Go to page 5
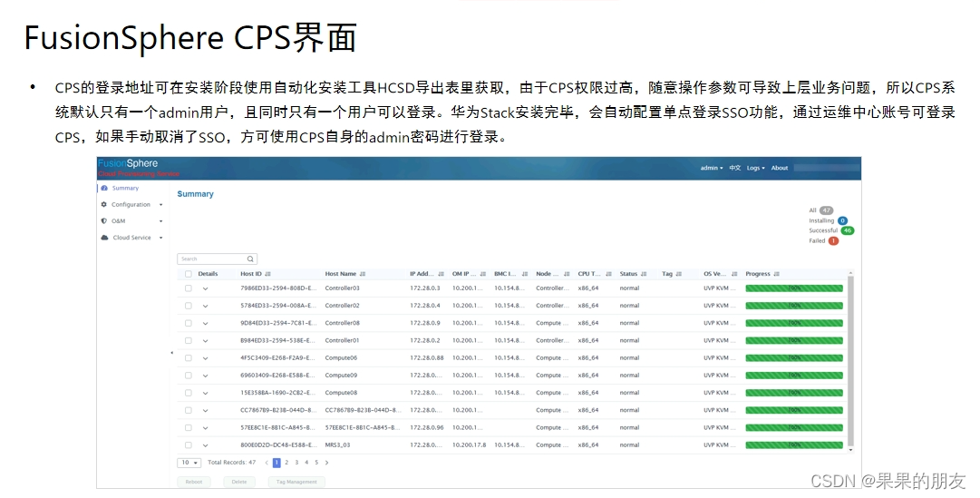The width and height of the screenshot is (980, 498). (x=316, y=463)
